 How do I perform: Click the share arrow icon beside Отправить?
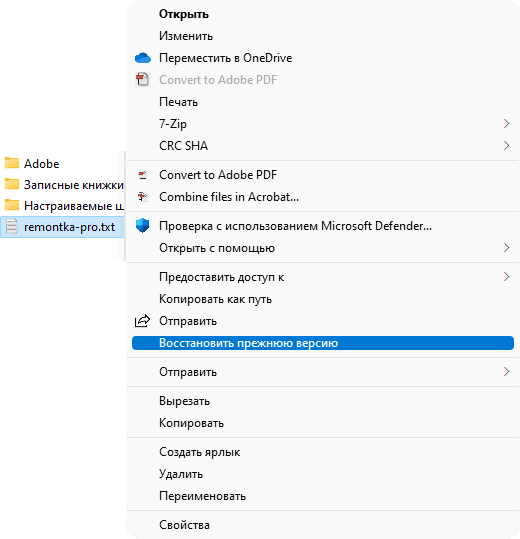click(x=142, y=321)
